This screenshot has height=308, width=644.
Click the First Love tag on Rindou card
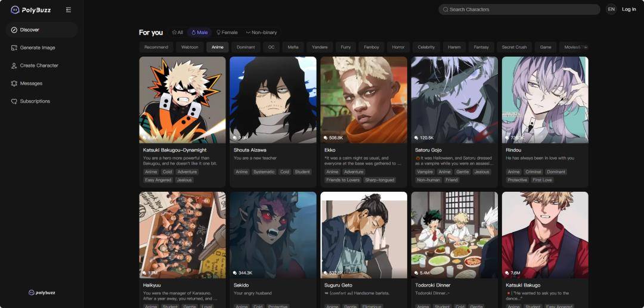point(542,180)
